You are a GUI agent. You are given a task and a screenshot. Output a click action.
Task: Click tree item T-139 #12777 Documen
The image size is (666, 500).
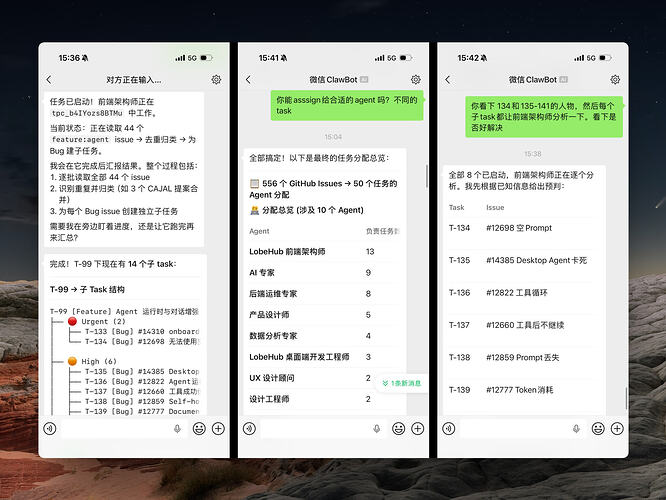142,412
